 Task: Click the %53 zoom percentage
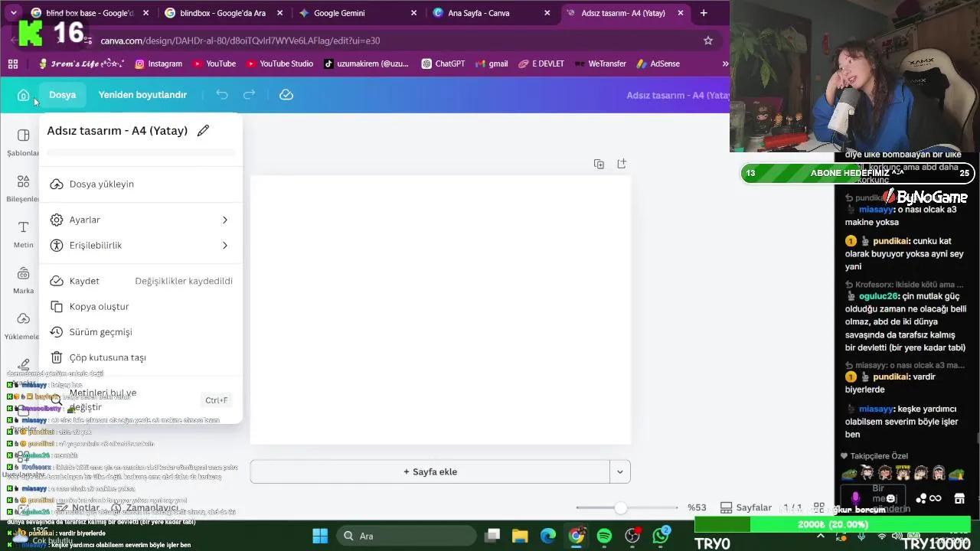pos(697,507)
